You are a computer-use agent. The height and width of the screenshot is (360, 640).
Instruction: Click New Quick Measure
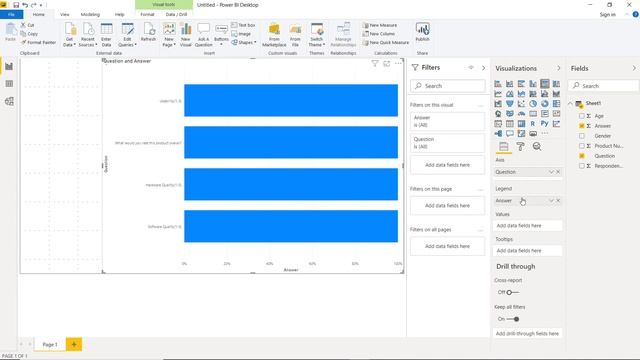pyautogui.click(x=386, y=42)
